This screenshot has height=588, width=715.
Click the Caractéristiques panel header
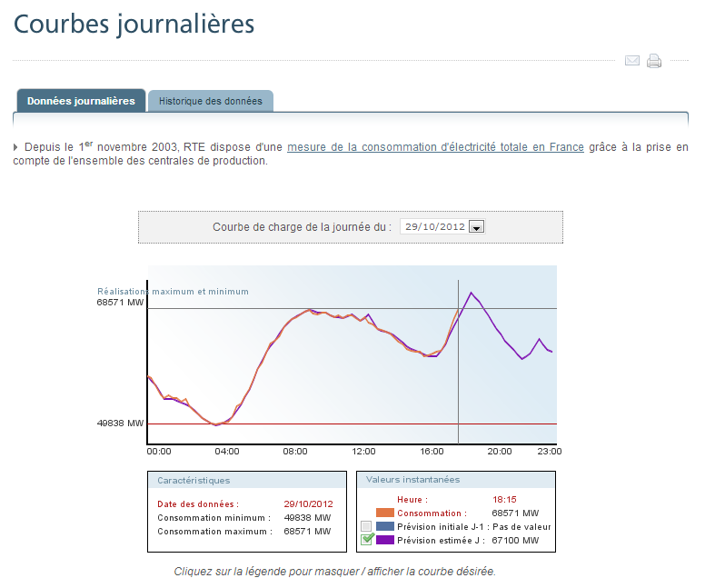click(x=247, y=481)
